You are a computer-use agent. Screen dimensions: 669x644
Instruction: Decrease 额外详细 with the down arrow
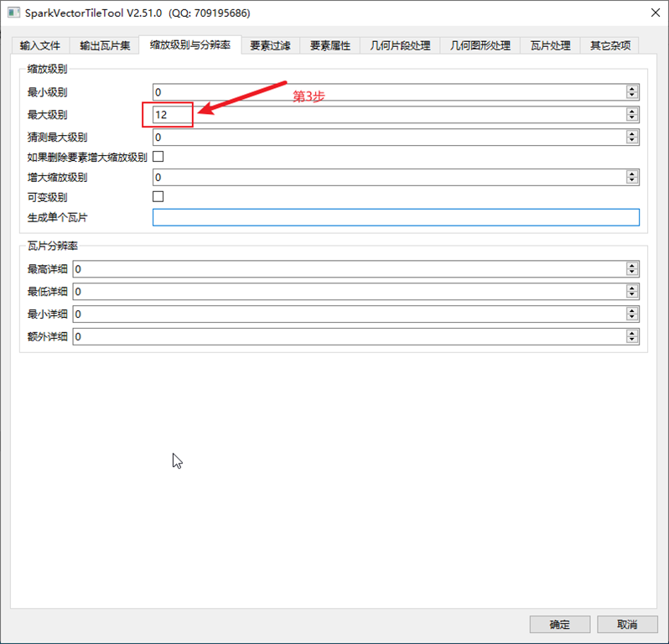tap(632, 340)
